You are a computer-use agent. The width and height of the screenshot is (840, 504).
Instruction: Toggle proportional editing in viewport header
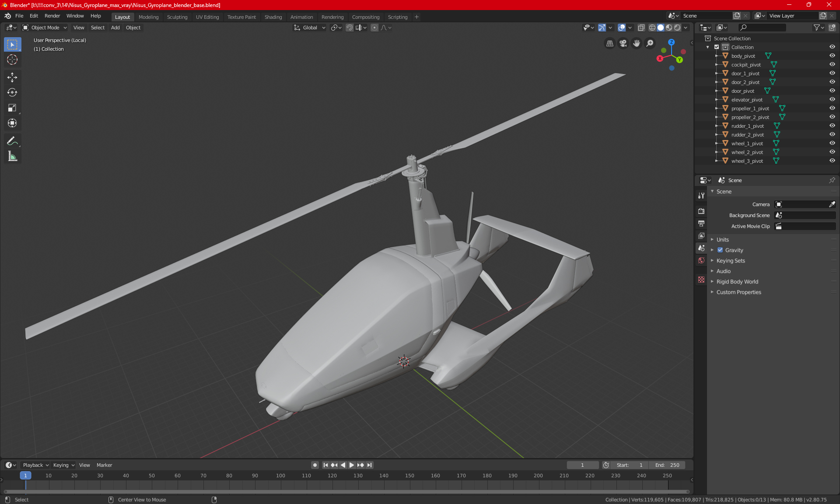[x=374, y=28]
